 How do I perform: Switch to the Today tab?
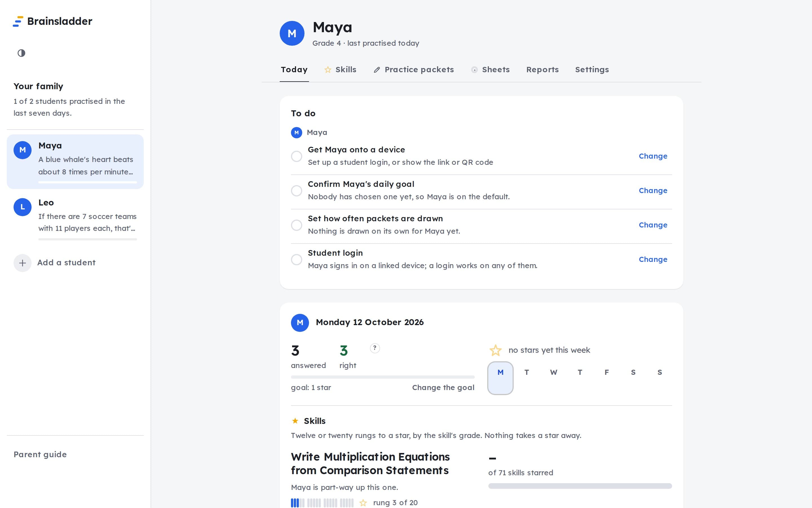point(294,69)
